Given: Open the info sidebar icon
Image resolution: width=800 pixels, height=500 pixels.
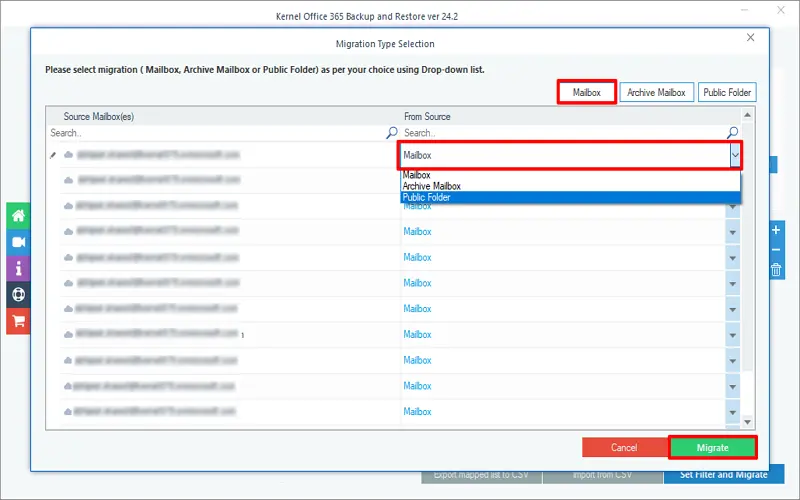Looking at the screenshot, I should coord(18,268).
